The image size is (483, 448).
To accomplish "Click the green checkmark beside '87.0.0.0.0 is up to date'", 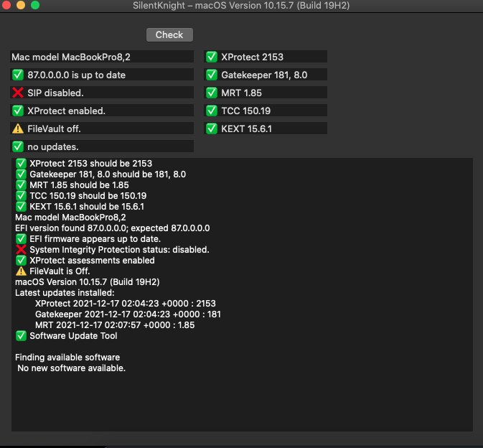I will (x=18, y=75).
